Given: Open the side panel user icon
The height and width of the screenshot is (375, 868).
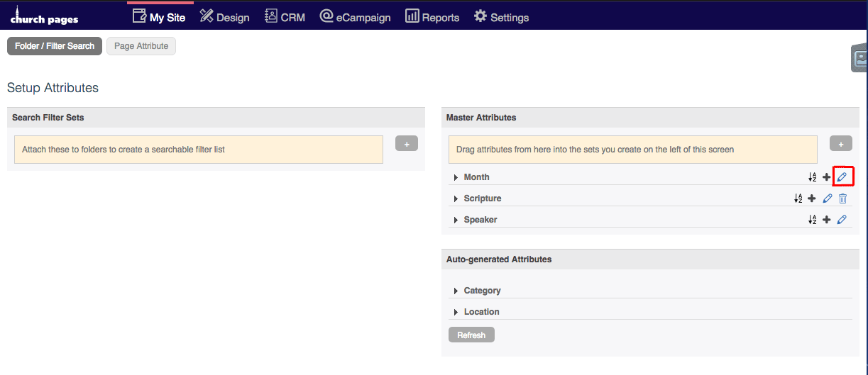Looking at the screenshot, I should coord(860,58).
